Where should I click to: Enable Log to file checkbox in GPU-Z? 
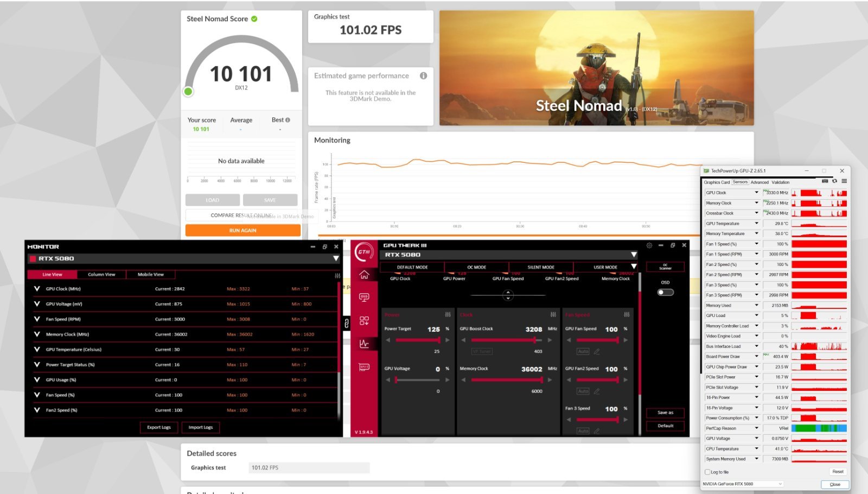tap(707, 472)
